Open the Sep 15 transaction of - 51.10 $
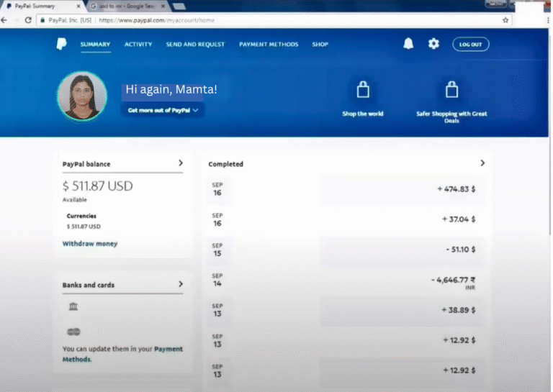Viewport: 553px width, 392px height. (x=346, y=250)
